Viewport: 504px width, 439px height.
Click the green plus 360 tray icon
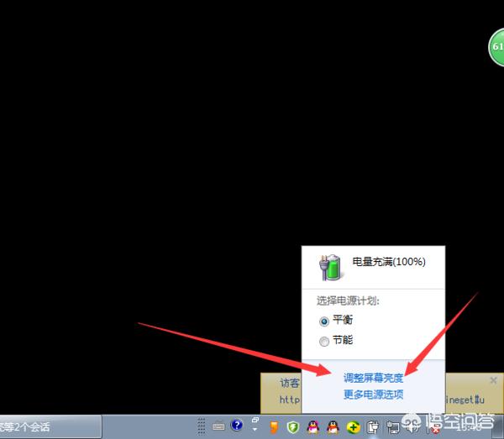pos(353,427)
